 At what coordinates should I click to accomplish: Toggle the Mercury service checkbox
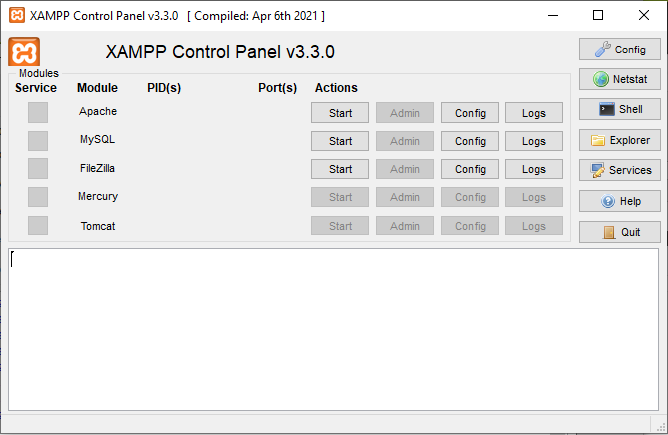pyautogui.click(x=38, y=197)
